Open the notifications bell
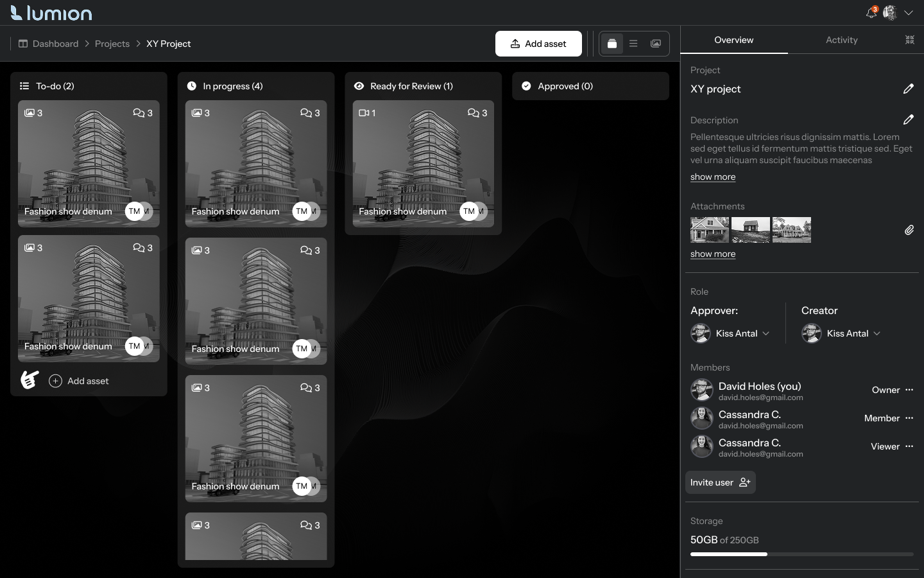The width and height of the screenshot is (924, 578). pyautogui.click(x=871, y=12)
